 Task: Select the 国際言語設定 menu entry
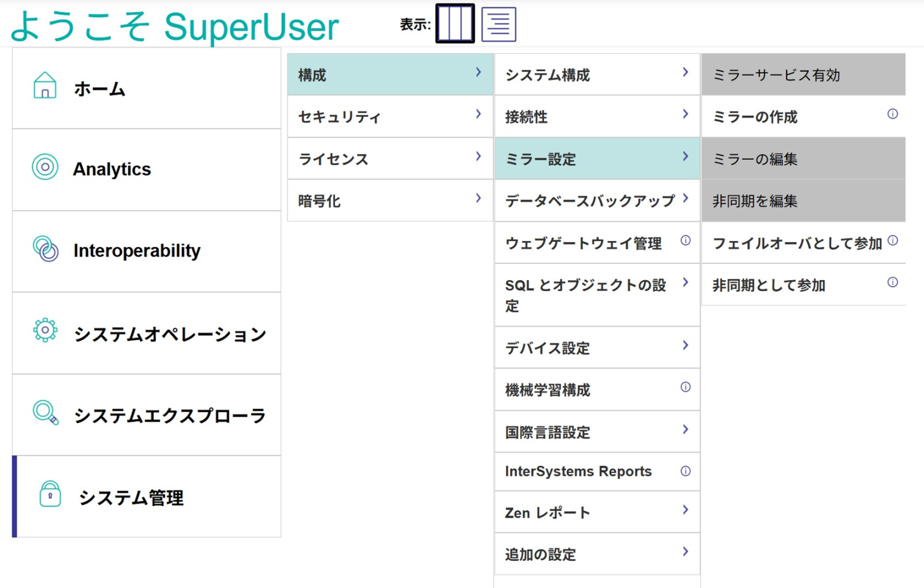tap(547, 433)
